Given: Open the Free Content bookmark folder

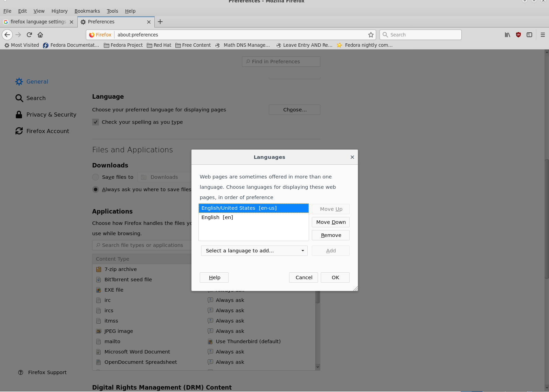Looking at the screenshot, I should [193, 45].
